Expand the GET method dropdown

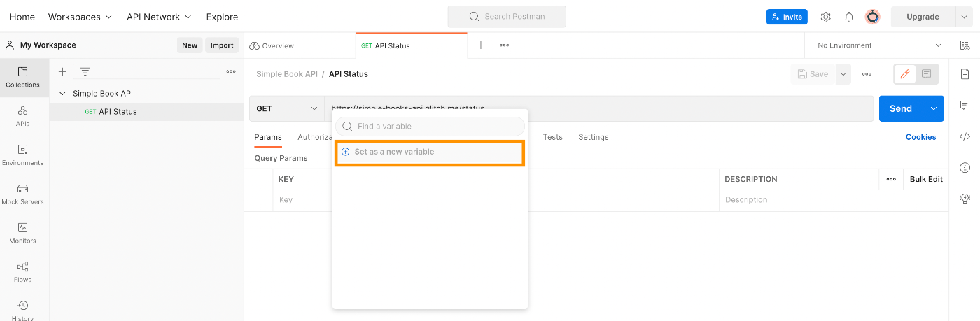(286, 108)
